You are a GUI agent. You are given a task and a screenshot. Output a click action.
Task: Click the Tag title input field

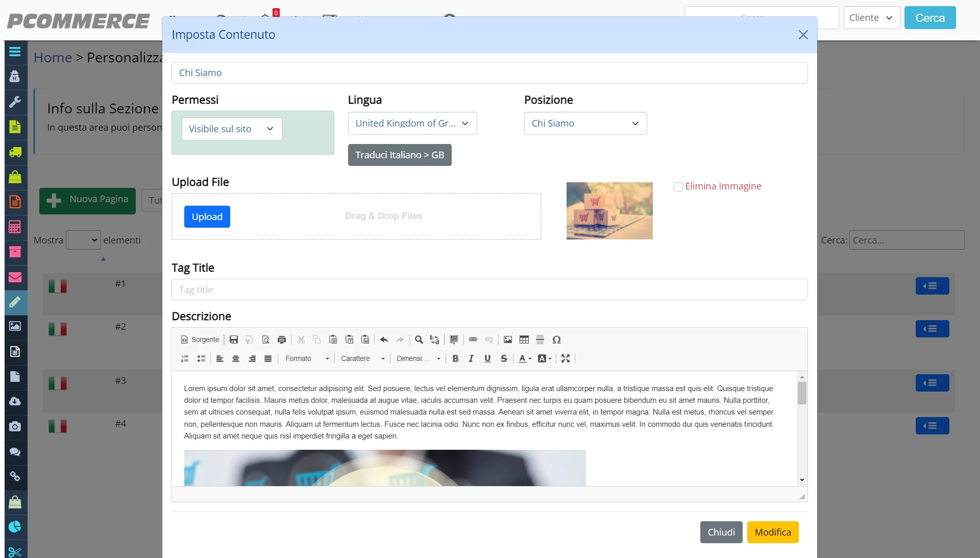pyautogui.click(x=489, y=289)
